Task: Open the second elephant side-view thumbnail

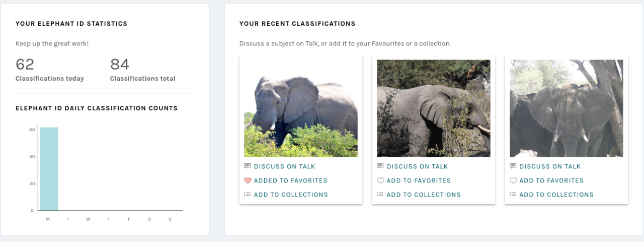Action: pyautogui.click(x=434, y=108)
